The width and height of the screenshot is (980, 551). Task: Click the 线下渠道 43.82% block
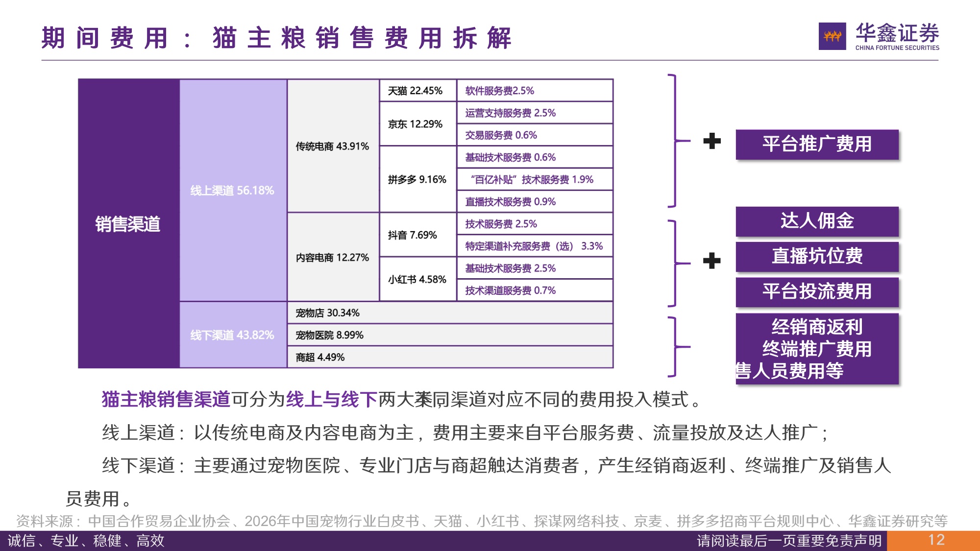point(233,335)
